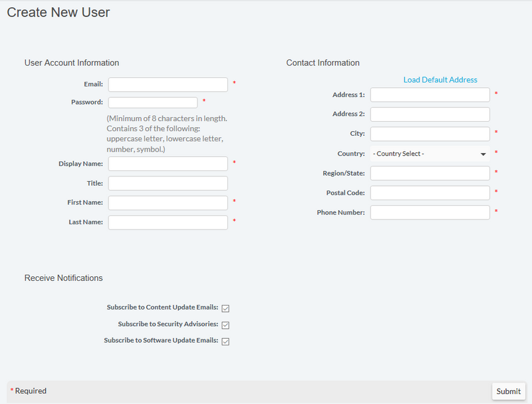Focus the First Name input
Viewport: 532px width, 404px height.
tap(168, 202)
